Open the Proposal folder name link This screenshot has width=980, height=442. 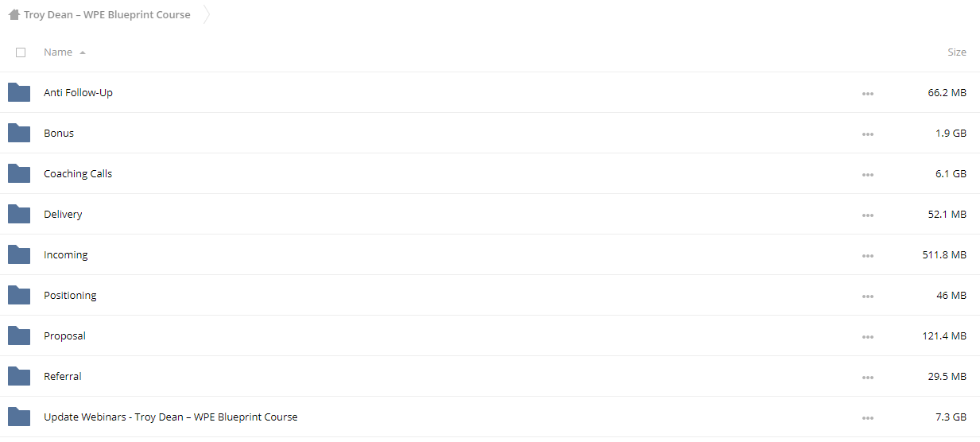tap(64, 335)
